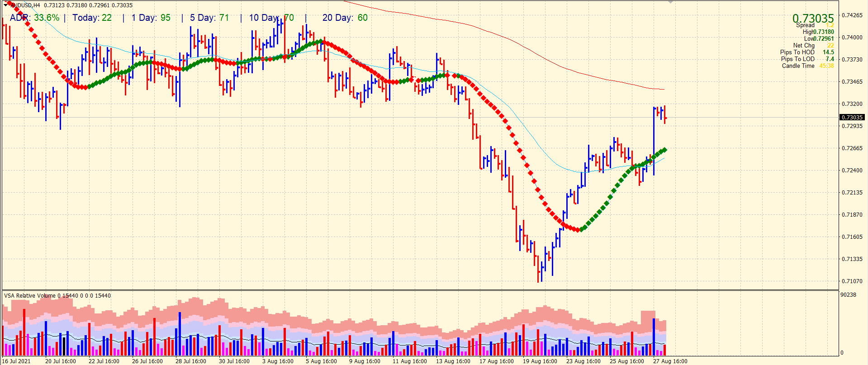The height and width of the screenshot is (365, 868).
Task: Click the 0.71070 level on price axis
Action: tap(852, 281)
